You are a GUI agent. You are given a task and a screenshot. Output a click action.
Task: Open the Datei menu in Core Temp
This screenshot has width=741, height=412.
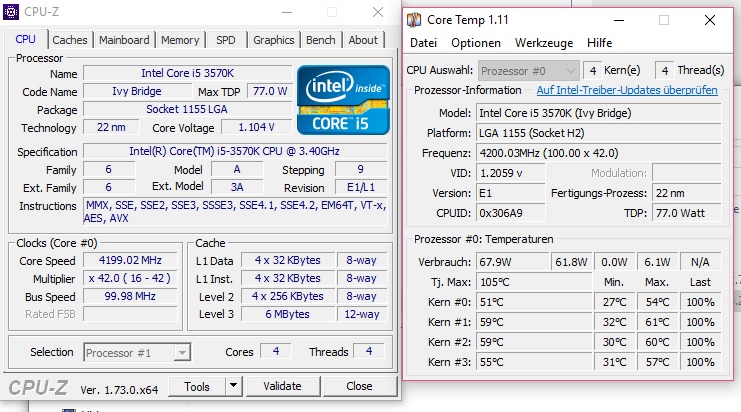(x=423, y=43)
